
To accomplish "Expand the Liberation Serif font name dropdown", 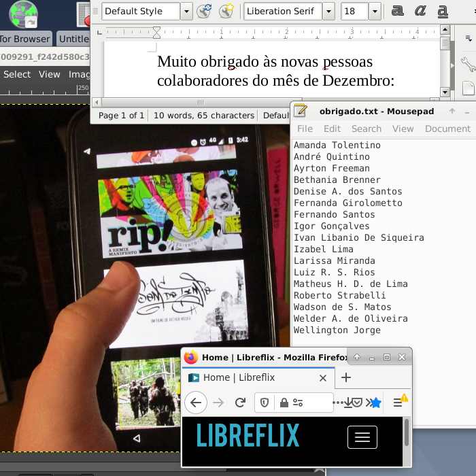I will (328, 11).
